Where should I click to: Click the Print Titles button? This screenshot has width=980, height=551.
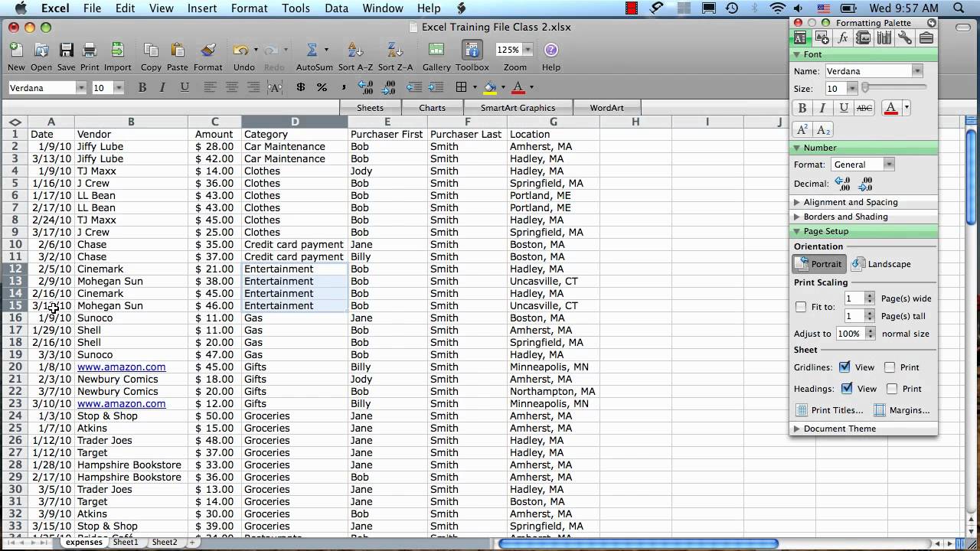[829, 410]
